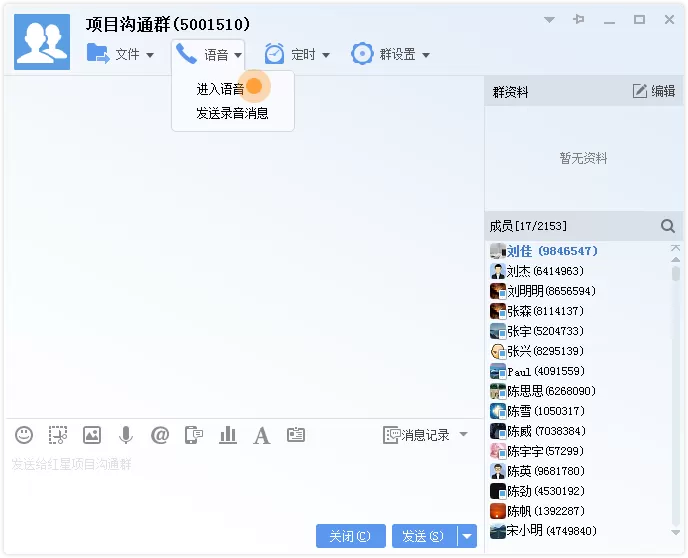The image size is (688, 558).
Task: Search members with magnifier icon
Action: [x=668, y=226]
